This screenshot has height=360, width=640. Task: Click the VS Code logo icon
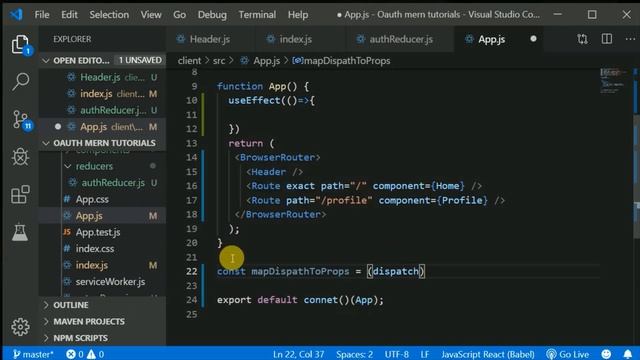16,15
